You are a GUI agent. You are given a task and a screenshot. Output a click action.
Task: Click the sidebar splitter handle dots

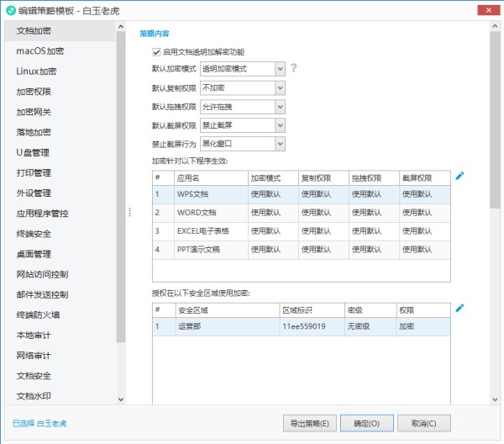click(x=129, y=213)
